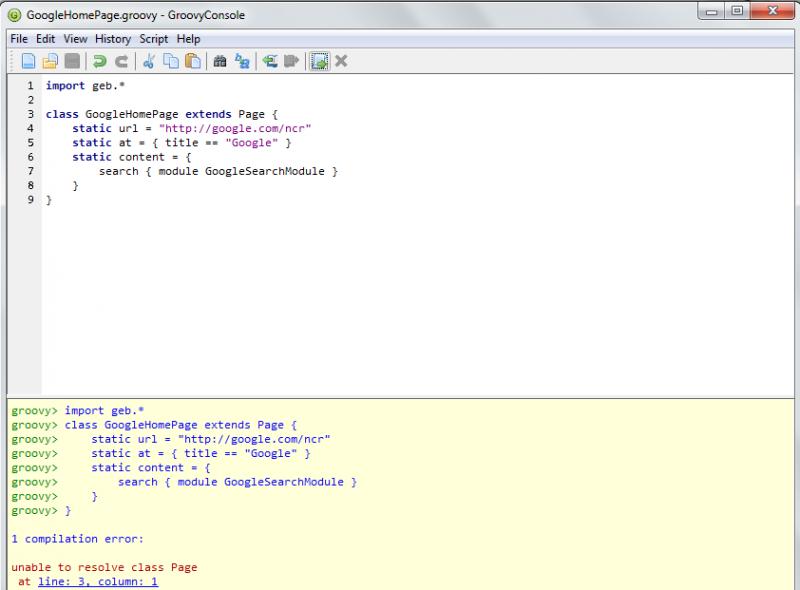Open the Help menu
Image resolution: width=800 pixels, height=590 pixels.
[189, 39]
